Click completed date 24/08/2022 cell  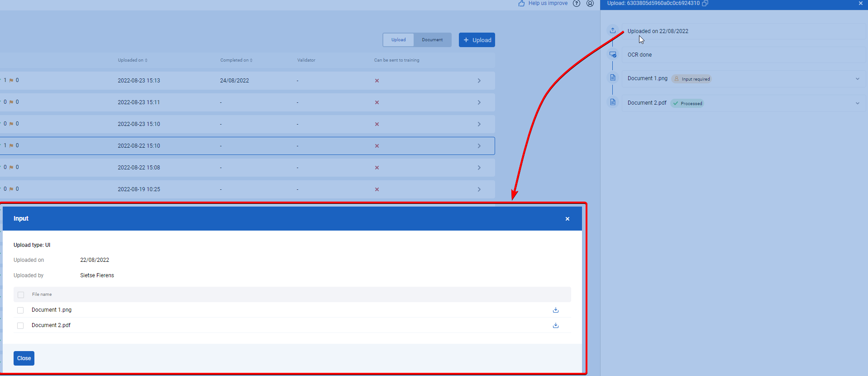(x=234, y=81)
